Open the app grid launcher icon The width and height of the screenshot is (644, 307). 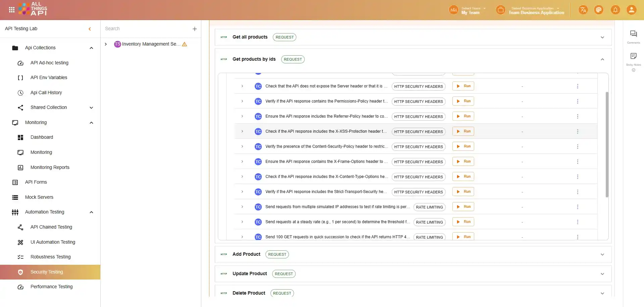[x=12, y=10]
